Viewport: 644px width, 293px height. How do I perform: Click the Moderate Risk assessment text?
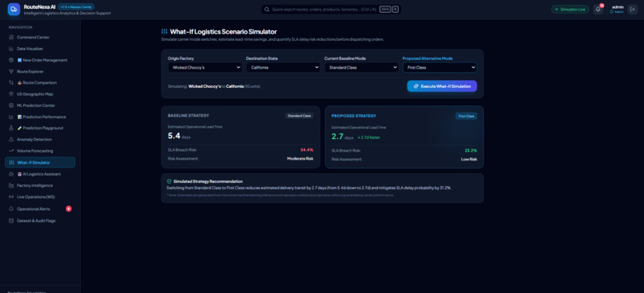click(x=300, y=158)
